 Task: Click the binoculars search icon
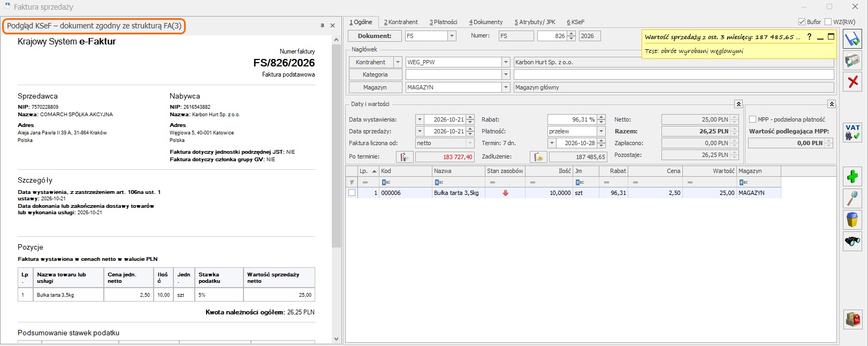852,241
